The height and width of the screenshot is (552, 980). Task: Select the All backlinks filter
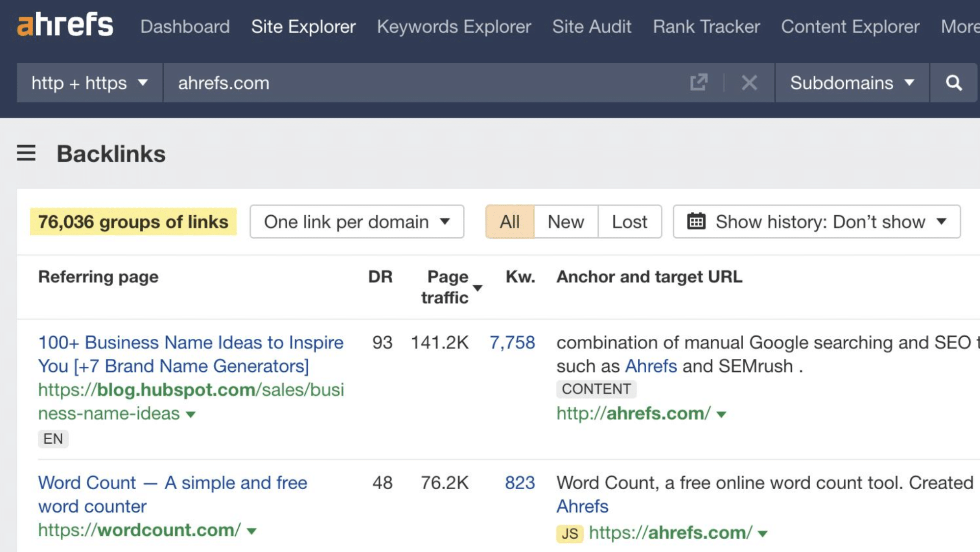510,222
